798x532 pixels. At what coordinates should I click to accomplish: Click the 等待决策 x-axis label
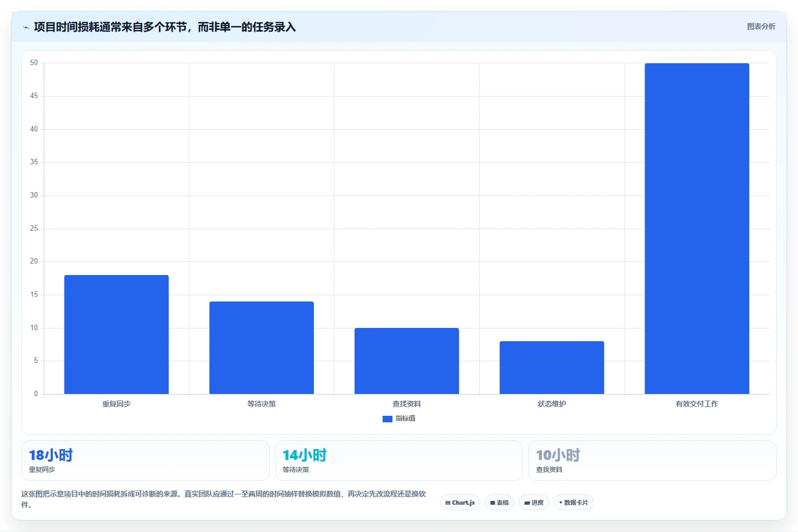click(x=261, y=404)
